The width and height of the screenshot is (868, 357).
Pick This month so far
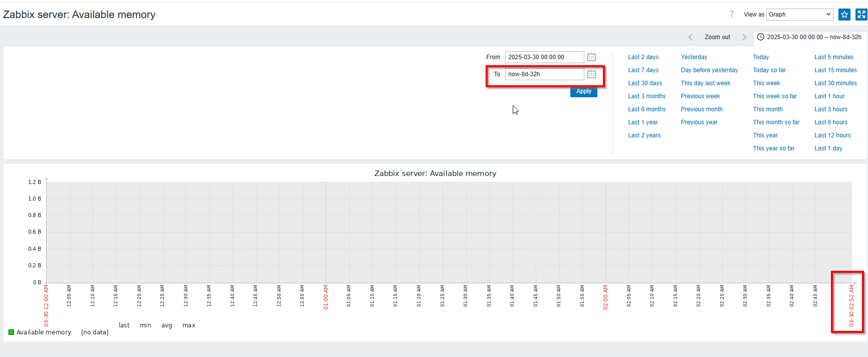pyautogui.click(x=776, y=122)
